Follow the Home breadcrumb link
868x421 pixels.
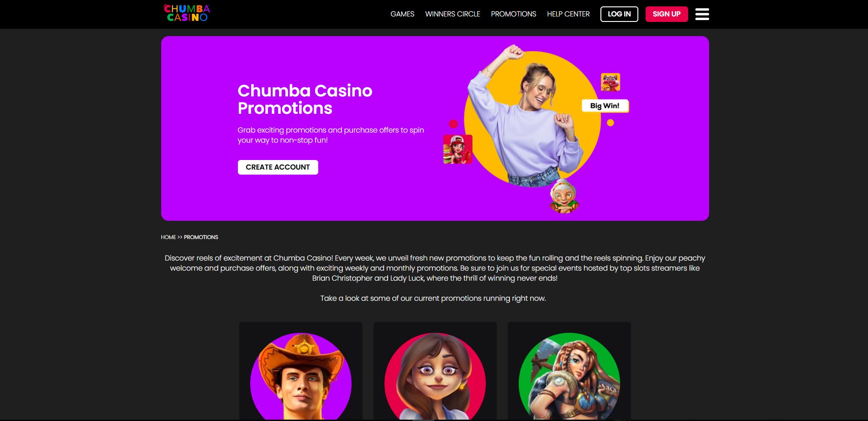168,237
